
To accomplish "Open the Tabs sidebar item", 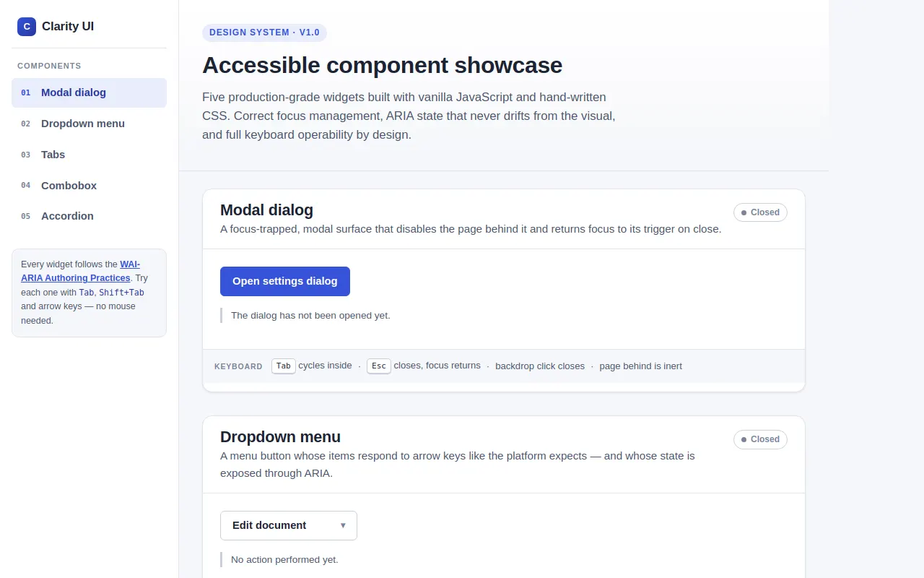I will (x=89, y=155).
